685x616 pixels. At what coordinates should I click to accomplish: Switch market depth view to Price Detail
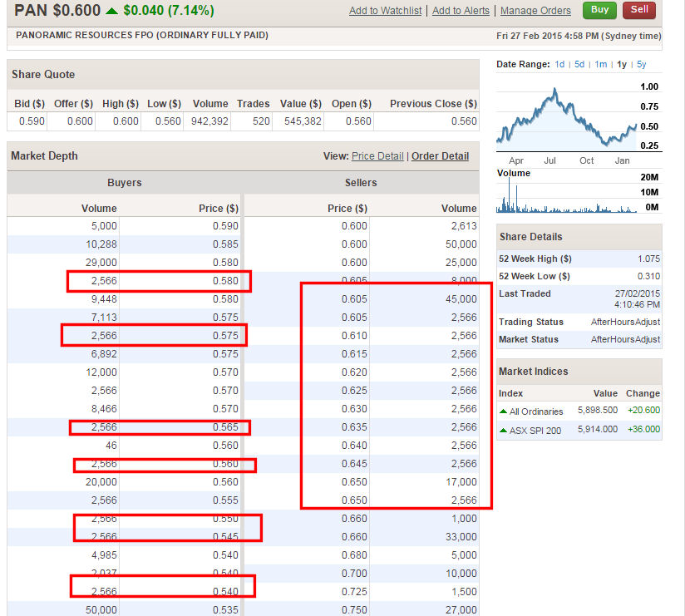pyautogui.click(x=377, y=156)
